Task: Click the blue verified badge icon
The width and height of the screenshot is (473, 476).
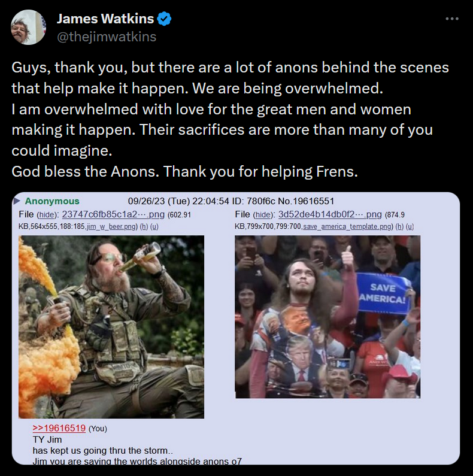Action: click(x=164, y=19)
